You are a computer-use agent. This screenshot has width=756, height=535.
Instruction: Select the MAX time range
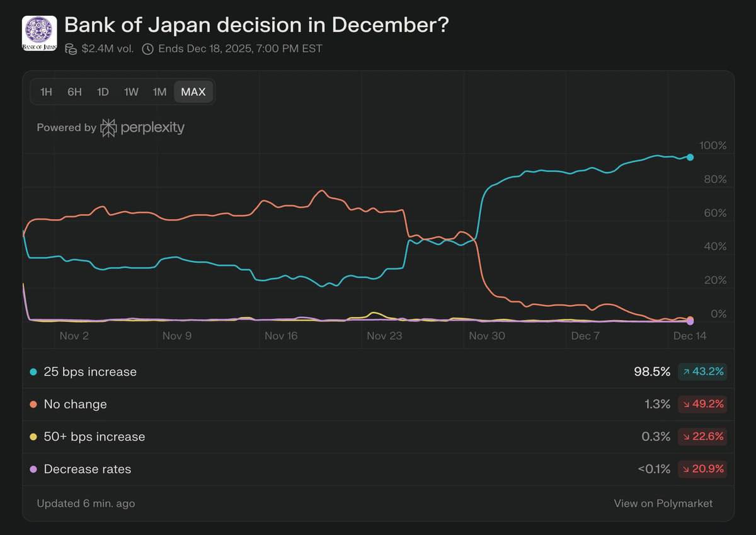[x=193, y=92]
